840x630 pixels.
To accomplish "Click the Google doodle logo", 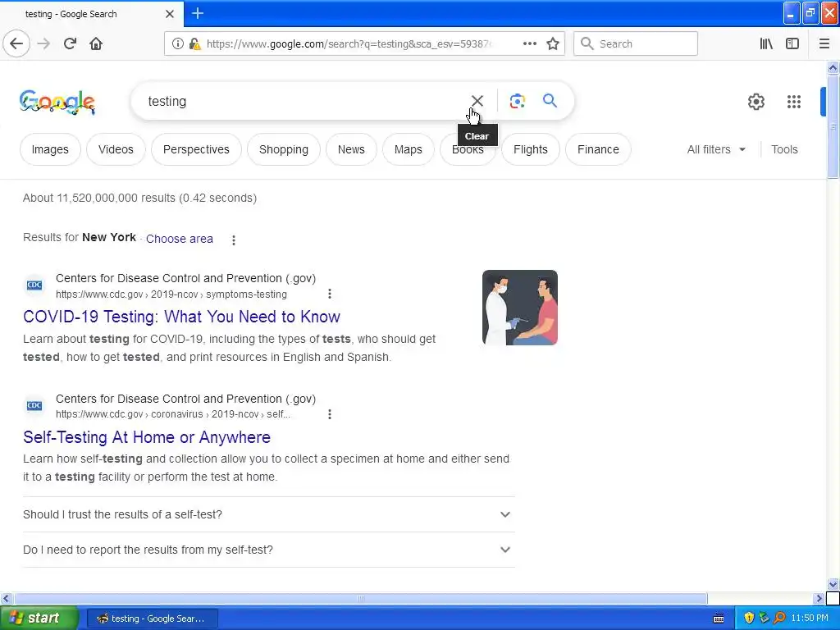I will coord(57,102).
